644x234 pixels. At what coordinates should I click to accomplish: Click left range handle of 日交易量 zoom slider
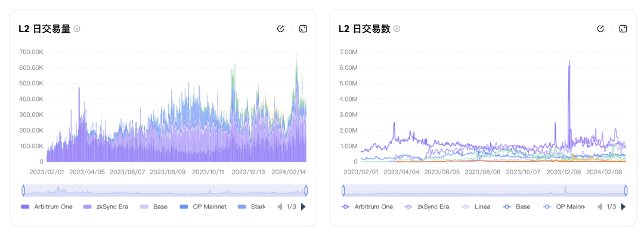click(x=23, y=190)
